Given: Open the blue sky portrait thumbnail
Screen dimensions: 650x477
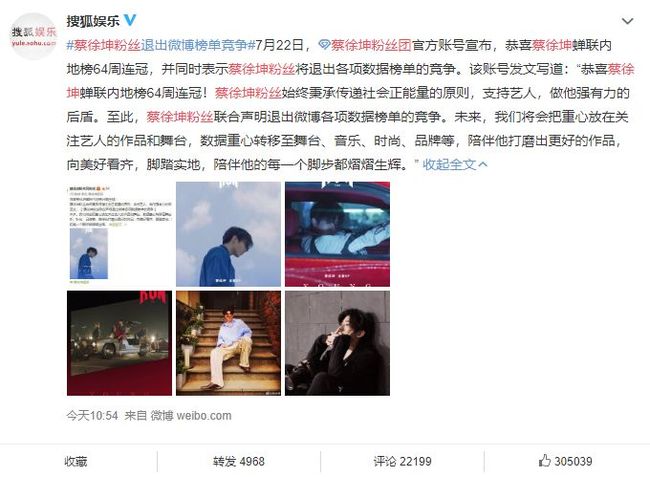Looking at the screenshot, I should (228, 234).
